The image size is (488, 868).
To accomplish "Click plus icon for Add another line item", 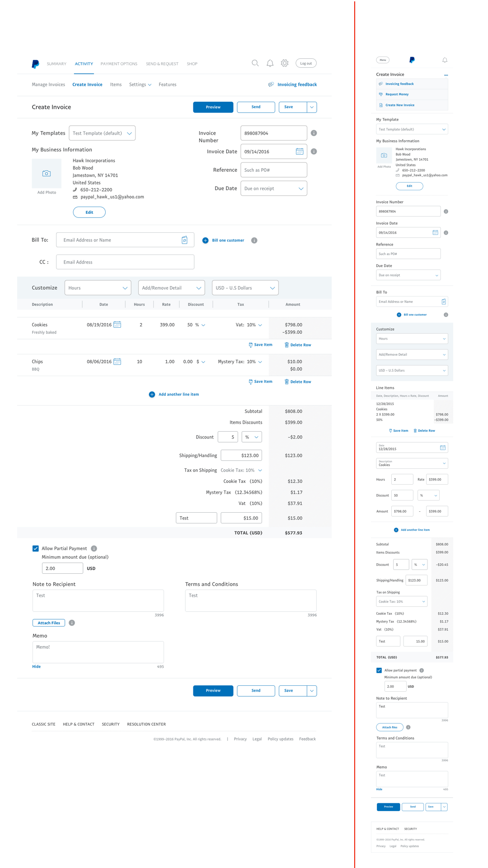I will pyautogui.click(x=152, y=394).
